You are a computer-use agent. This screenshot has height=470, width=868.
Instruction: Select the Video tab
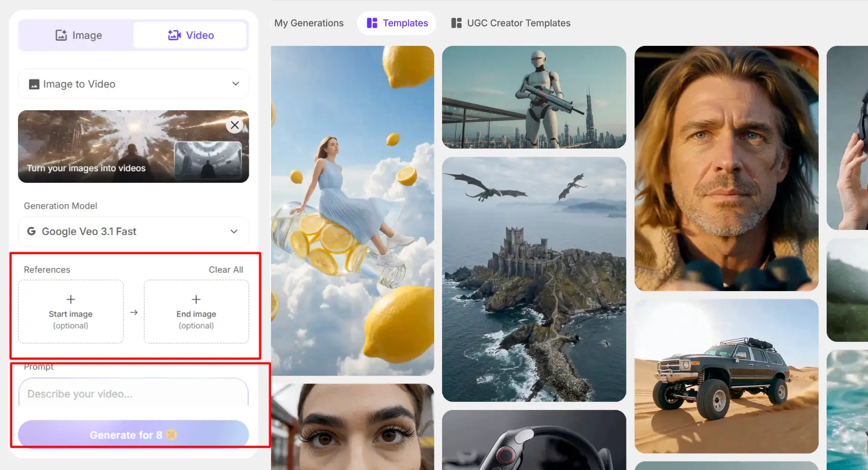click(190, 35)
